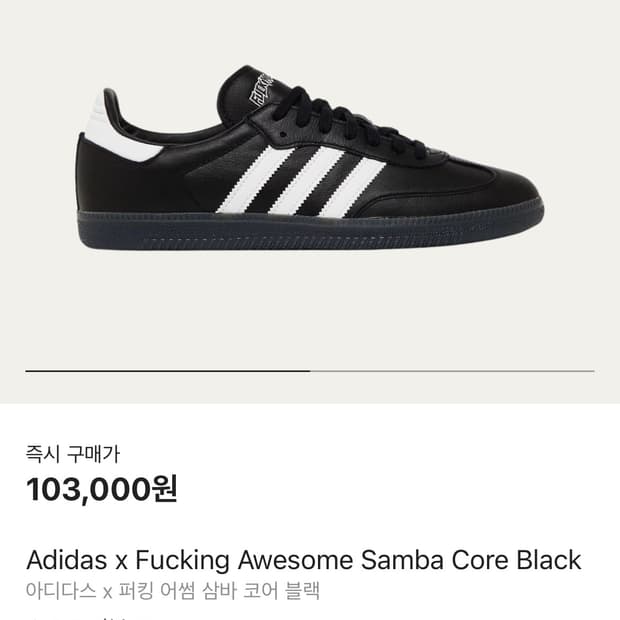Click the dark filled part of image progress bar
The image size is (620, 620).
pos(168,371)
